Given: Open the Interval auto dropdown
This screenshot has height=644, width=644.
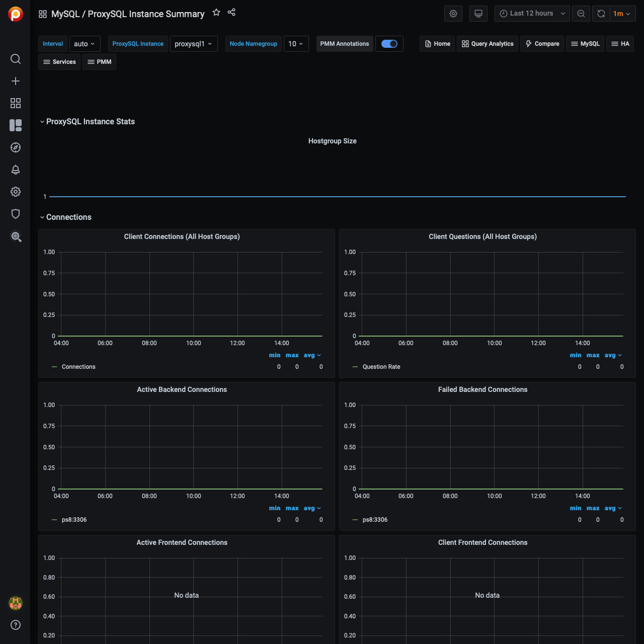Looking at the screenshot, I should pyautogui.click(x=85, y=44).
